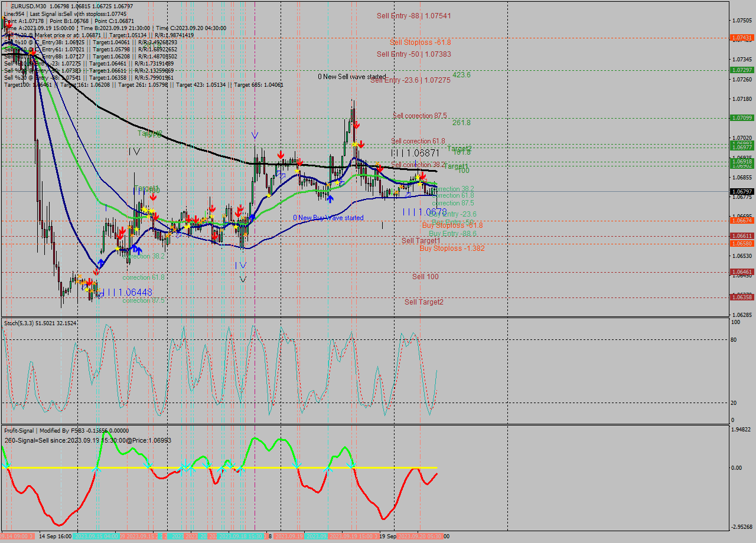Image resolution: width=756 pixels, height=543 pixels.
Task: Select the 'Sell correction 61.8' label
Action: tap(418, 141)
